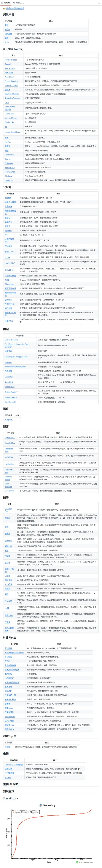Image resolution: width=102 pixels, height=868 pixels.
Task: Open the OpenAI Blog link
Action: click(10, 437)
